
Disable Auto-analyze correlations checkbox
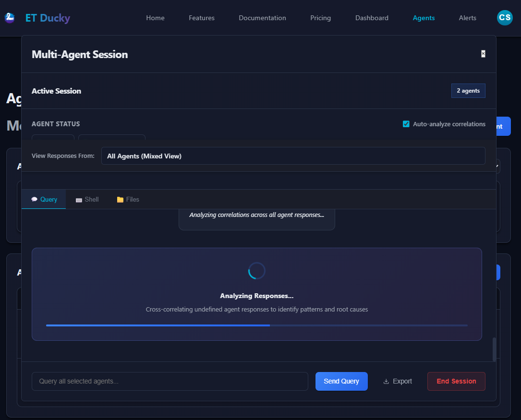(x=406, y=124)
